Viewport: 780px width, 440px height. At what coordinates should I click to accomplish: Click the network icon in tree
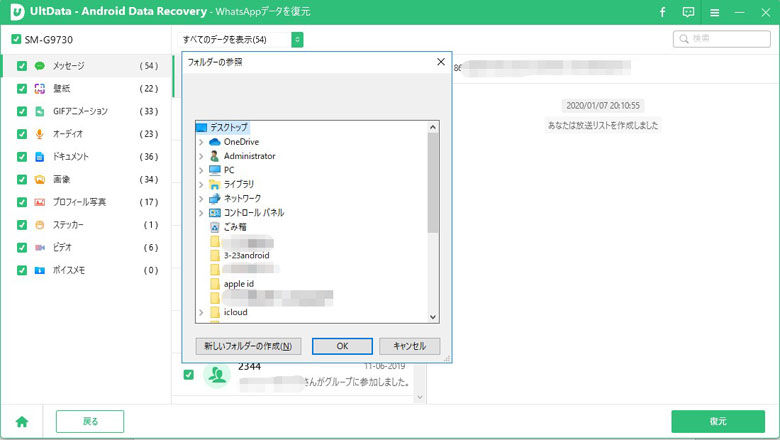coord(214,198)
